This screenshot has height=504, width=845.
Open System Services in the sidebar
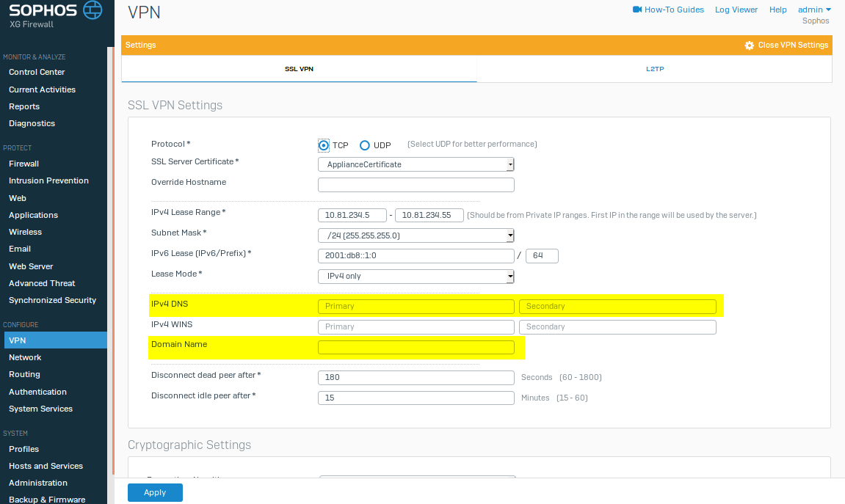(x=40, y=409)
